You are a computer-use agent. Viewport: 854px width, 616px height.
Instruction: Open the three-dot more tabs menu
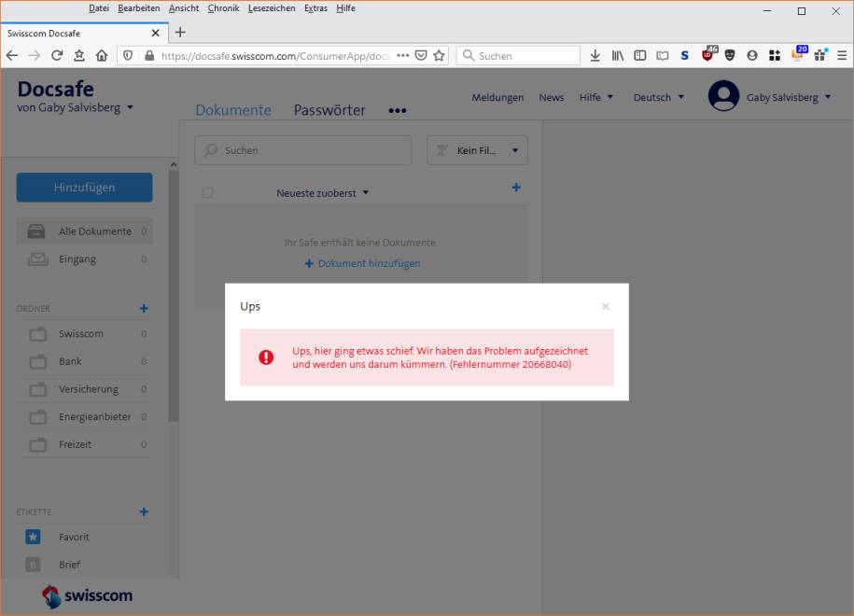tap(398, 110)
